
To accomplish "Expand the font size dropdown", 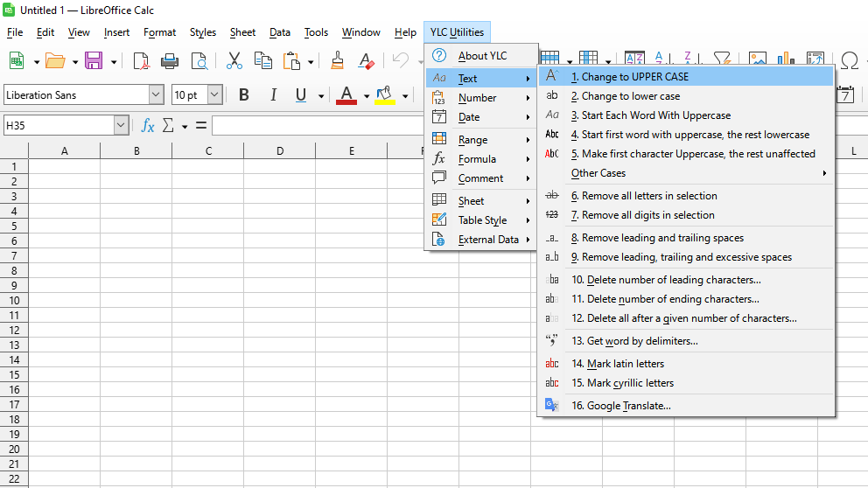I will tap(214, 95).
